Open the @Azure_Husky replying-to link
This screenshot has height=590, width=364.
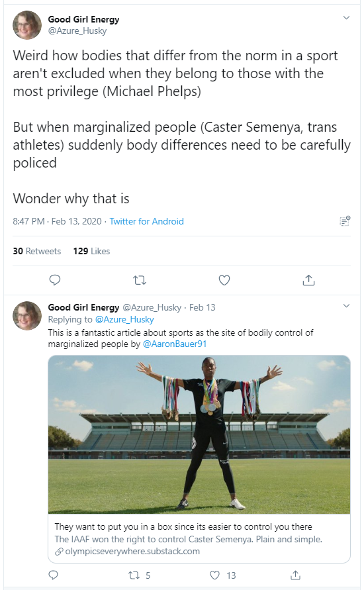tap(124, 319)
